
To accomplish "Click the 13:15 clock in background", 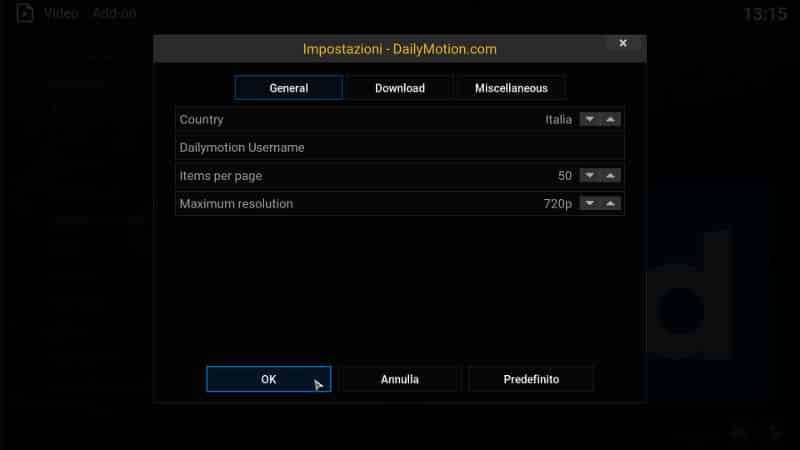I will coord(765,14).
